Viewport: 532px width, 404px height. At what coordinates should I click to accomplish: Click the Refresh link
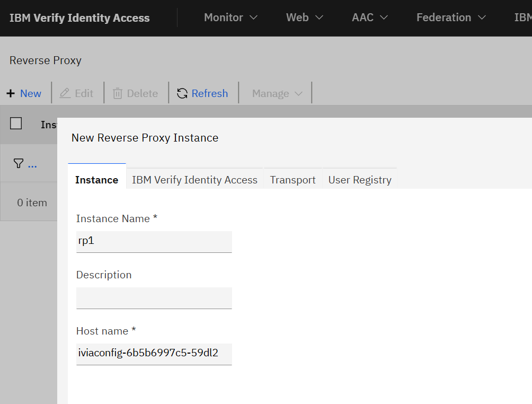pos(210,93)
